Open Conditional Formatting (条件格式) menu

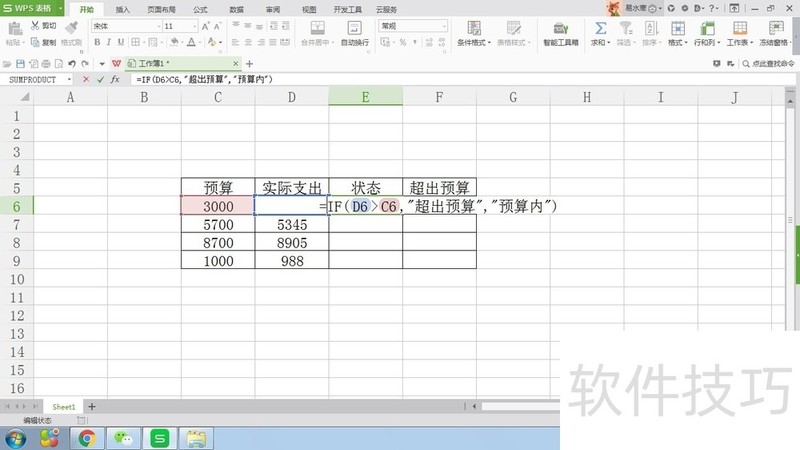tap(474, 34)
